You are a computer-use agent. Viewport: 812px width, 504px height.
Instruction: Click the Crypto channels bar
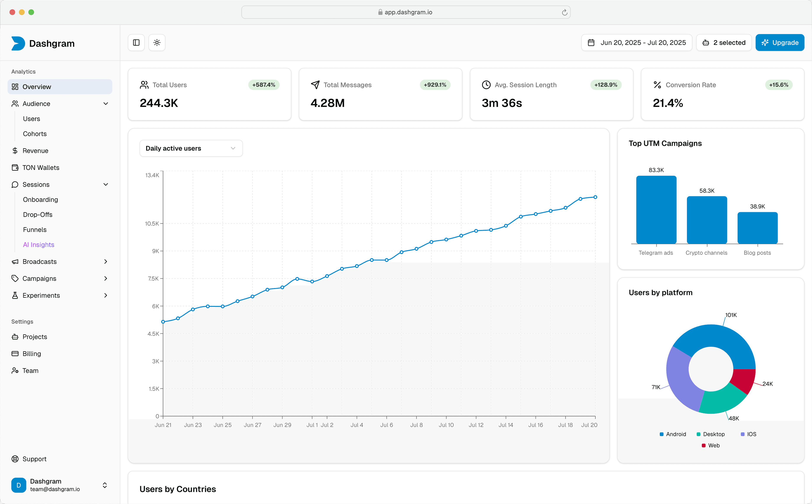pos(707,220)
